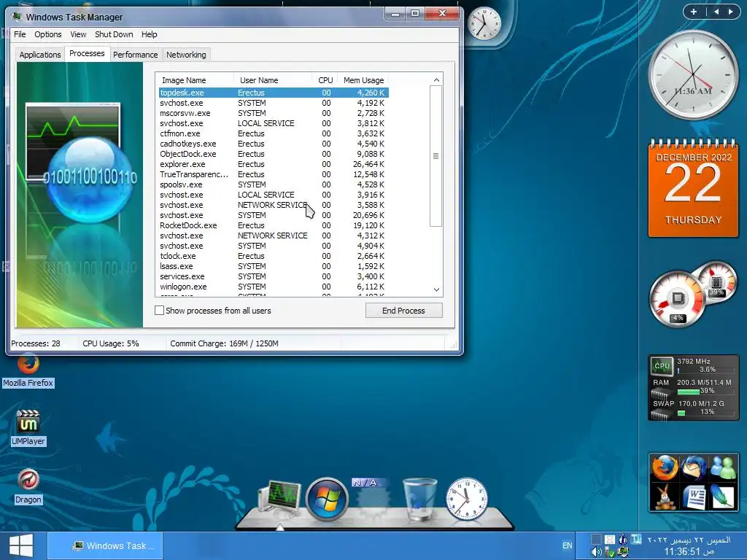
Task: Open the Shut Down menu
Action: (114, 34)
